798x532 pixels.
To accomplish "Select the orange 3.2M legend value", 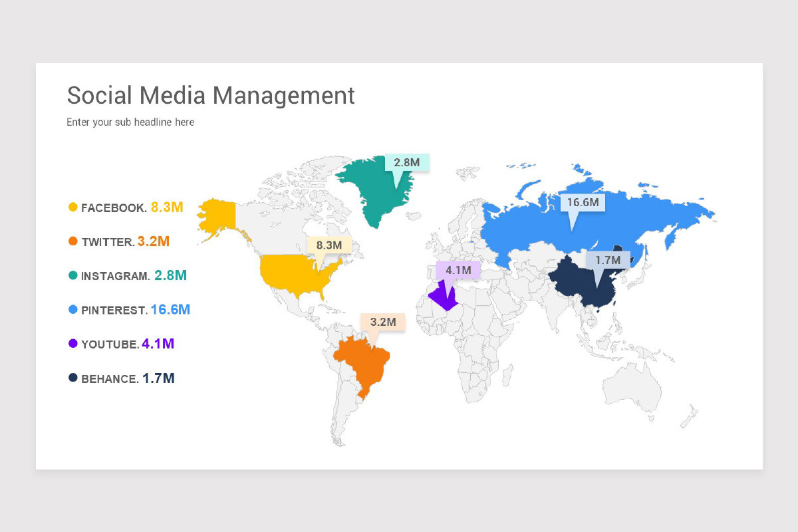I will click(x=154, y=241).
